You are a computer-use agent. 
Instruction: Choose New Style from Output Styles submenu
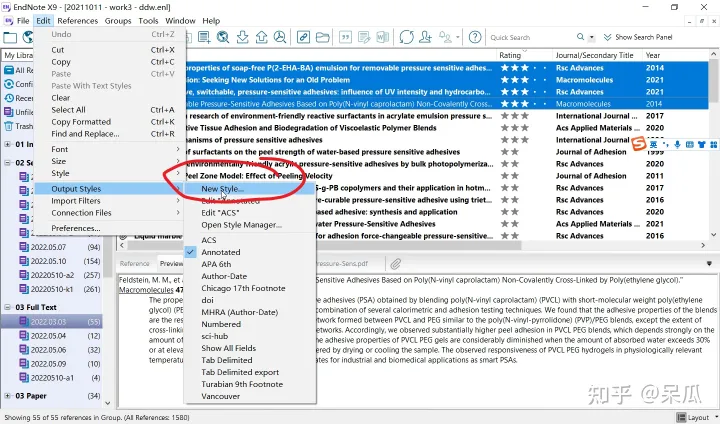[x=222, y=189]
